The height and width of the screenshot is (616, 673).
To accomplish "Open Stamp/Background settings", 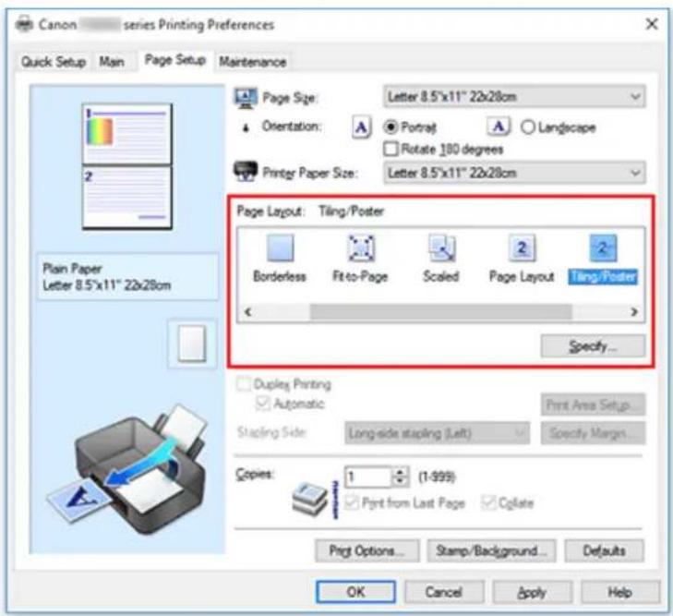I will 491,550.
